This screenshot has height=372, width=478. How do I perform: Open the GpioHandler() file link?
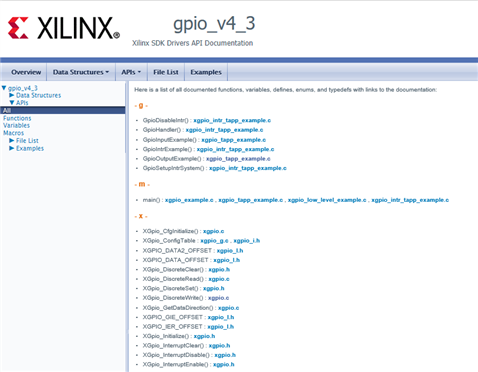[224, 130]
